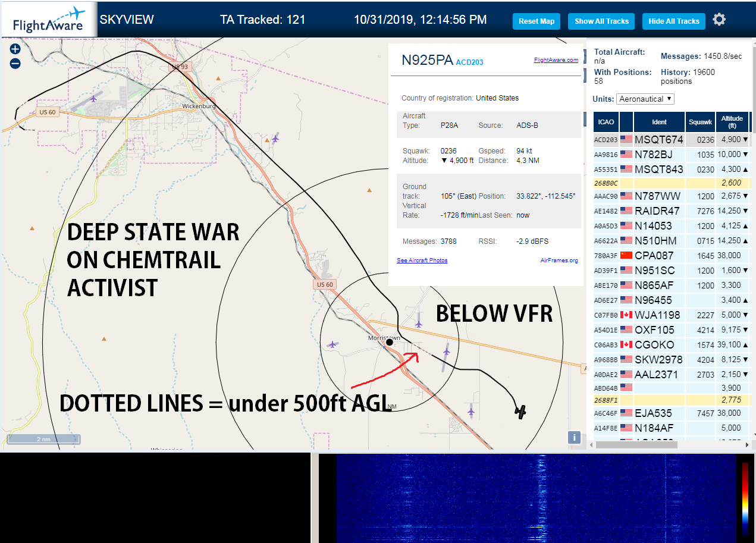Viewport: 756px width, 543px height.
Task: Click Canadian flag in WJA1198 row
Action: click(626, 315)
